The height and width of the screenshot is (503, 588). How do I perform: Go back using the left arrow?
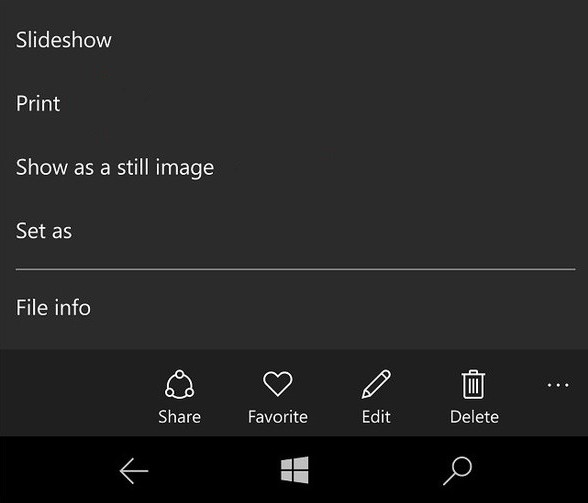(x=134, y=471)
